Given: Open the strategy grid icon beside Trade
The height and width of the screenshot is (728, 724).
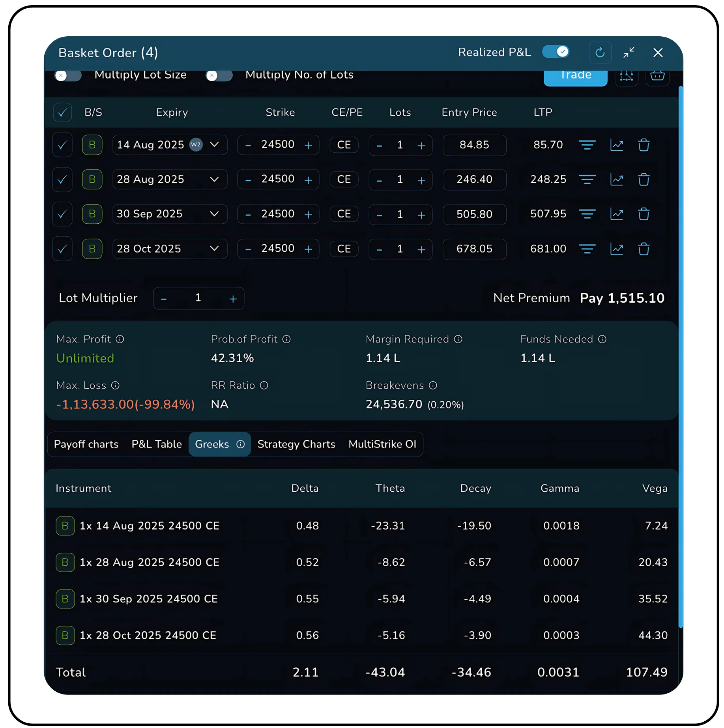Looking at the screenshot, I should [x=627, y=75].
